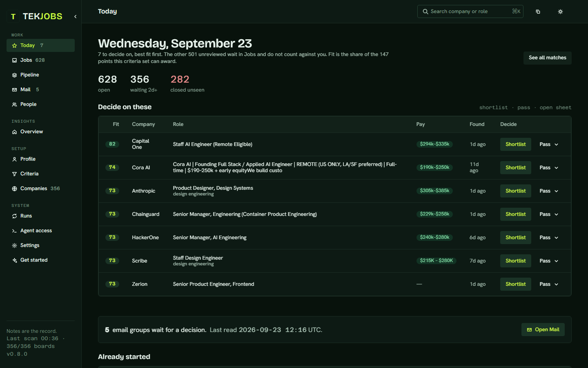
Task: Pass on the HackerOne job
Action: [x=545, y=238]
